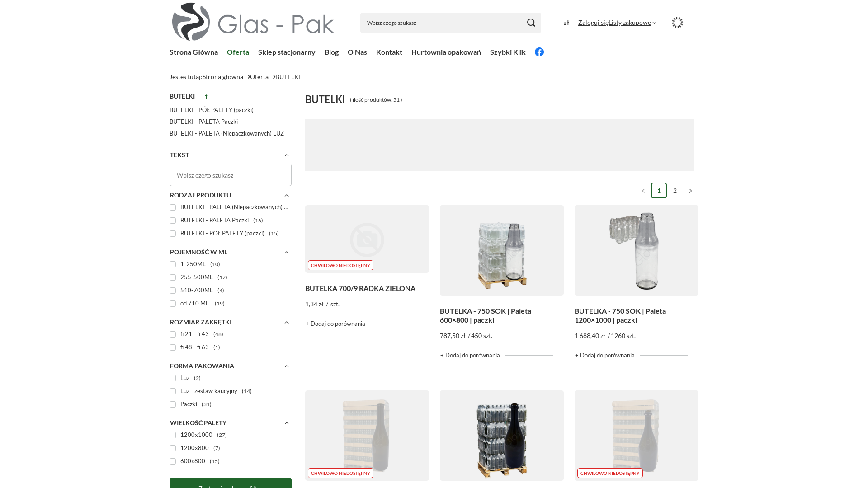Collapse the FORMA PAKOWANIA section
This screenshot has height=488, width=868.
pyautogui.click(x=286, y=366)
